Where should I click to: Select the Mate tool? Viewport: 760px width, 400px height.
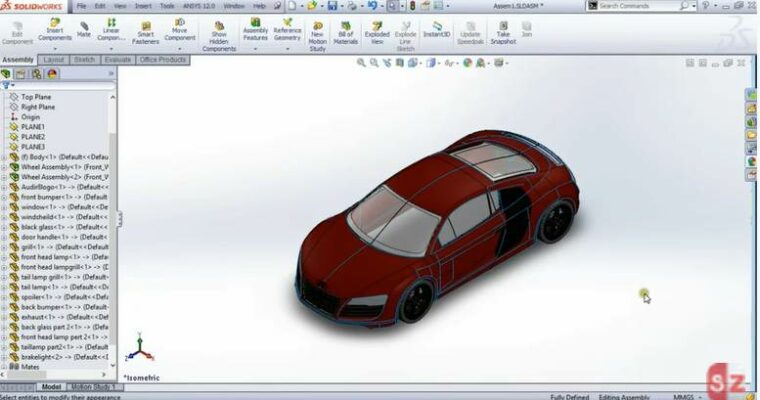pos(84,30)
